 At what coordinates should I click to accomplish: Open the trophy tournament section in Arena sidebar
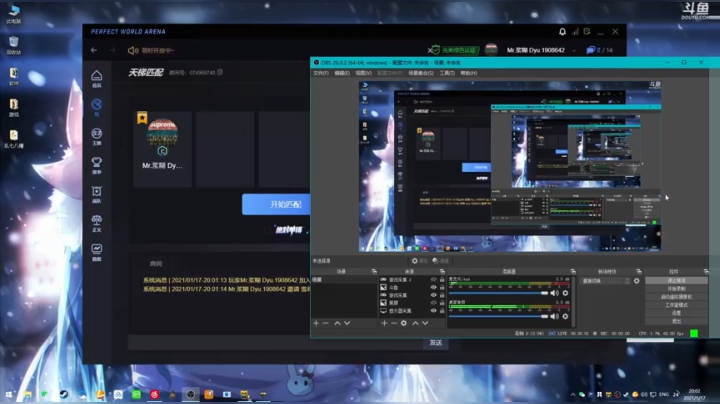[96, 165]
